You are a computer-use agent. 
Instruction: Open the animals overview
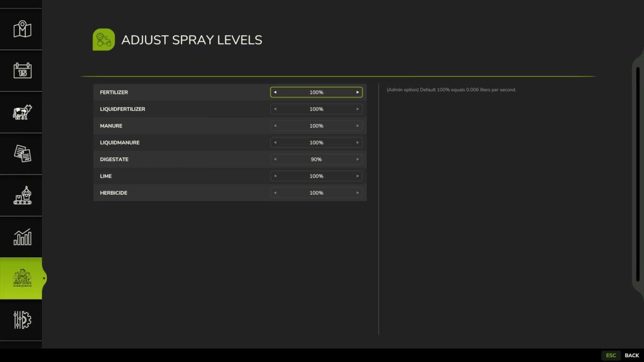pyautogui.click(x=21, y=112)
